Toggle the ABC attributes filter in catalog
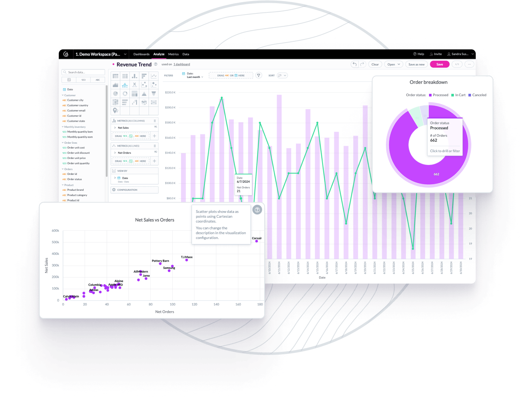Image resolution: width=532 pixels, height=406 pixels. pyautogui.click(x=98, y=80)
